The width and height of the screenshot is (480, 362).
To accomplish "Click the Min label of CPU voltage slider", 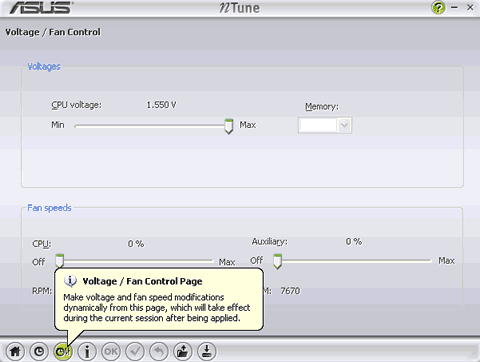I will 58,125.
